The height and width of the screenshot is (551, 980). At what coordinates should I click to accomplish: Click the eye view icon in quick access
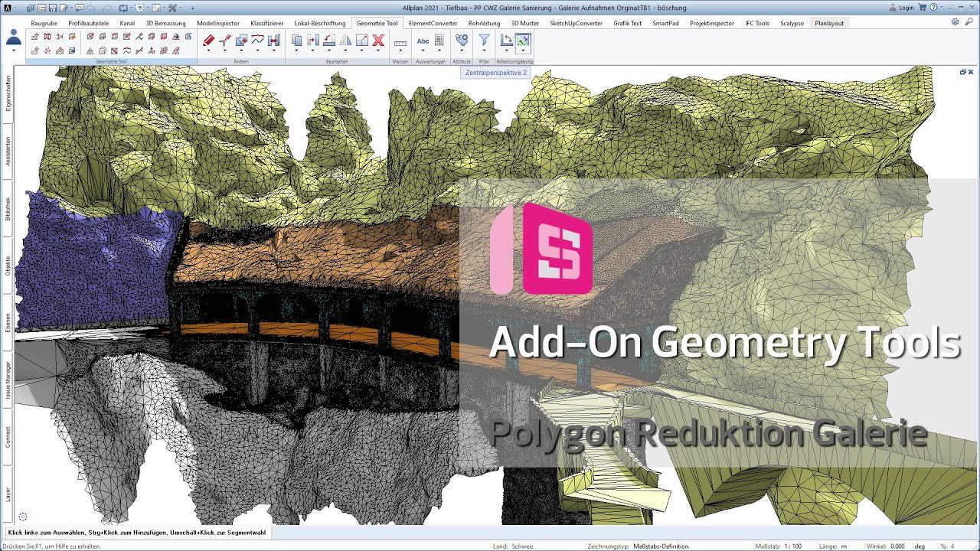(x=139, y=8)
